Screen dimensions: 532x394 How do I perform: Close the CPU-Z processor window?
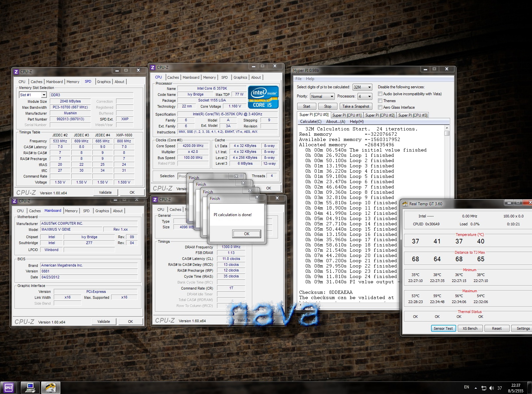click(275, 66)
